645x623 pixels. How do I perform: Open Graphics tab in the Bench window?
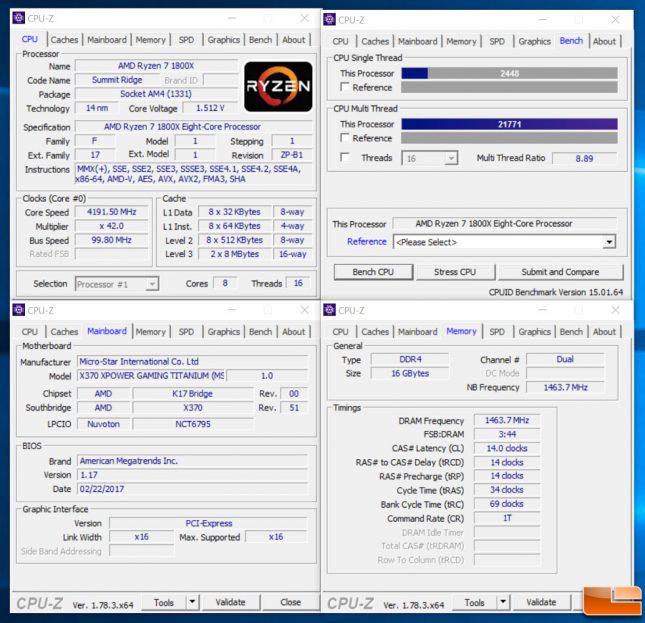tap(534, 42)
